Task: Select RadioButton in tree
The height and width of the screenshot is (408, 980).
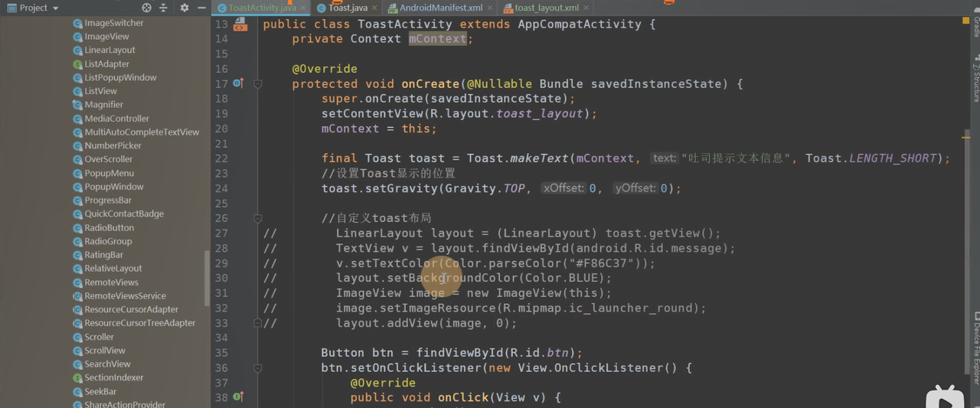Action: (109, 227)
